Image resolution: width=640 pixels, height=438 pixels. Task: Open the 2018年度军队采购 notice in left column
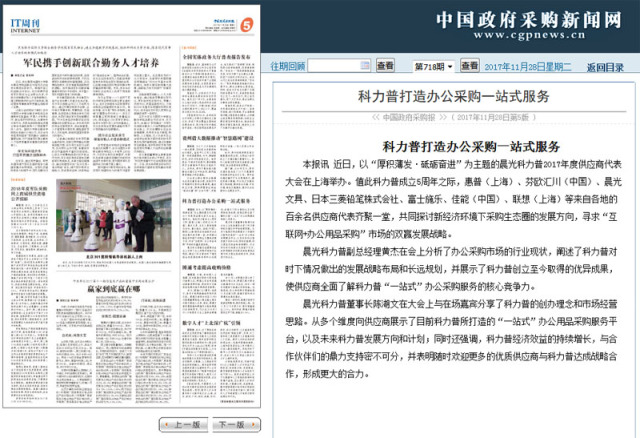[29, 194]
